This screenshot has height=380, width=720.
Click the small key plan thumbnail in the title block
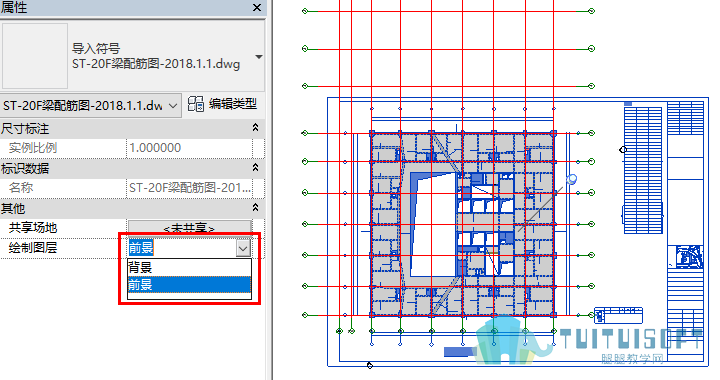(689, 257)
